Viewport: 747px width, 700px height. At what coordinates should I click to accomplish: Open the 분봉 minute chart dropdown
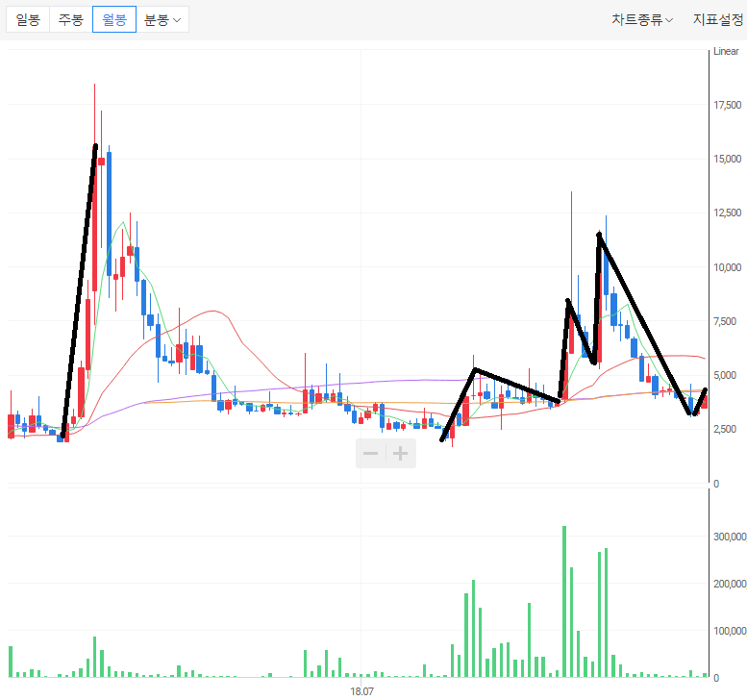[x=162, y=19]
